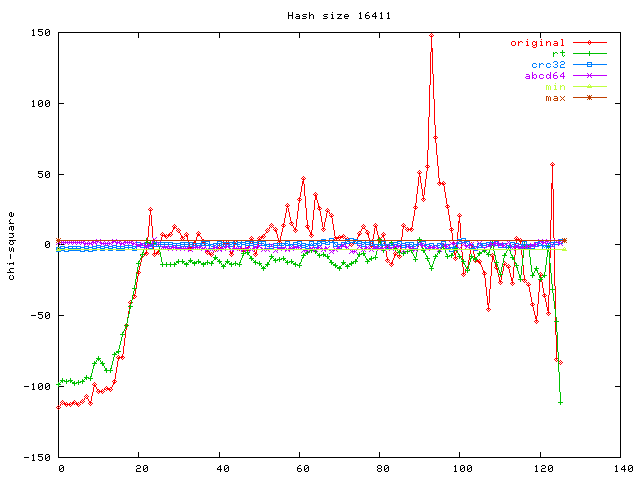Click the 150 tick label on y-axis
The width and height of the screenshot is (640, 480).
[40, 33]
